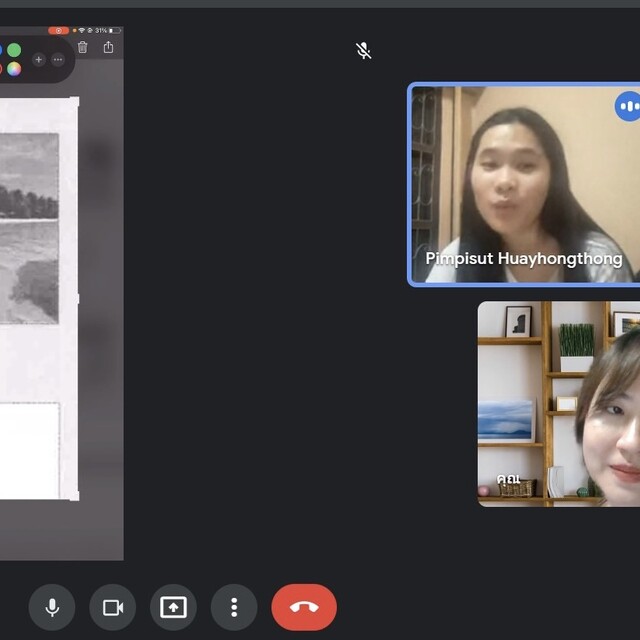Click the battery icon in status bar

click(x=114, y=31)
